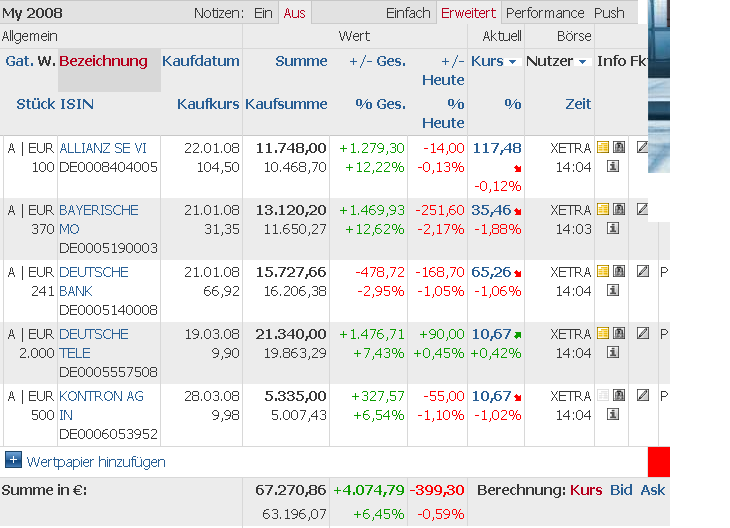Sort by the Kaufdatum column header

pyautogui.click(x=201, y=61)
